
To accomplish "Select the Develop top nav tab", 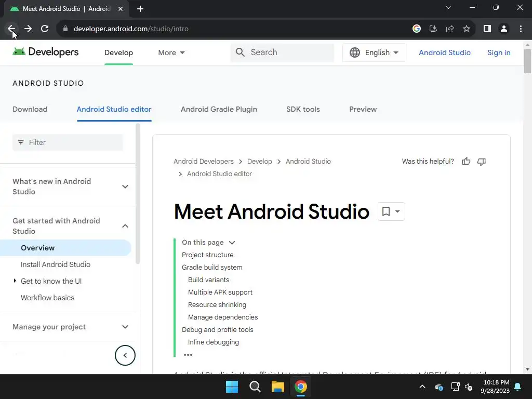I will (x=119, y=52).
